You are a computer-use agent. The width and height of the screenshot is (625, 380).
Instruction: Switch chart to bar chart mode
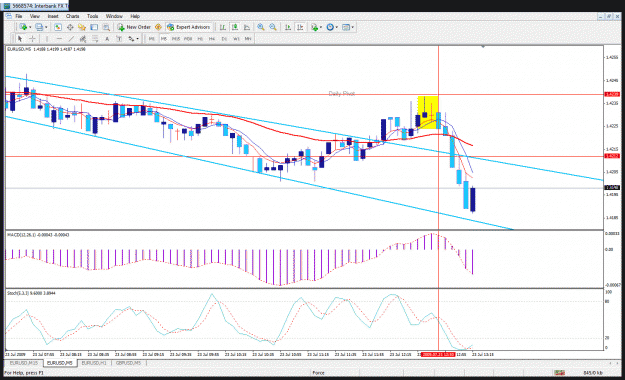tap(223, 27)
